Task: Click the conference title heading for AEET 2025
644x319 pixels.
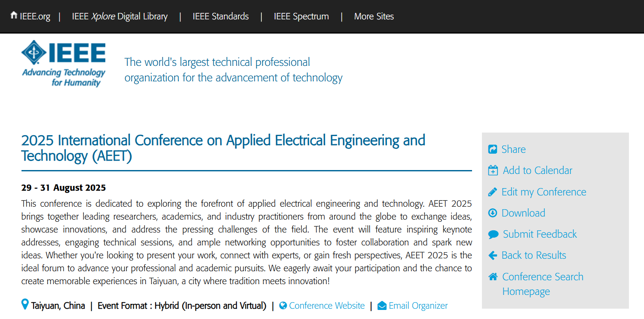Action: 223,148
